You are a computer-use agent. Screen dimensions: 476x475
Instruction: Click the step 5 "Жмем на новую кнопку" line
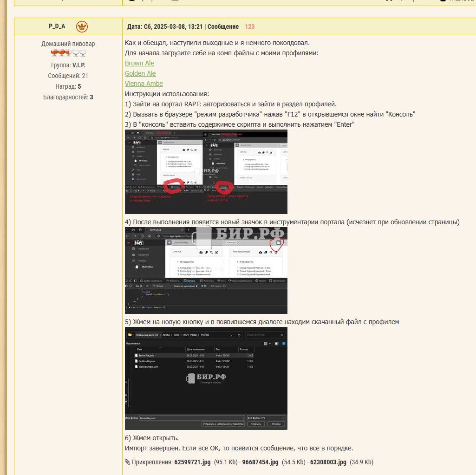point(262,322)
